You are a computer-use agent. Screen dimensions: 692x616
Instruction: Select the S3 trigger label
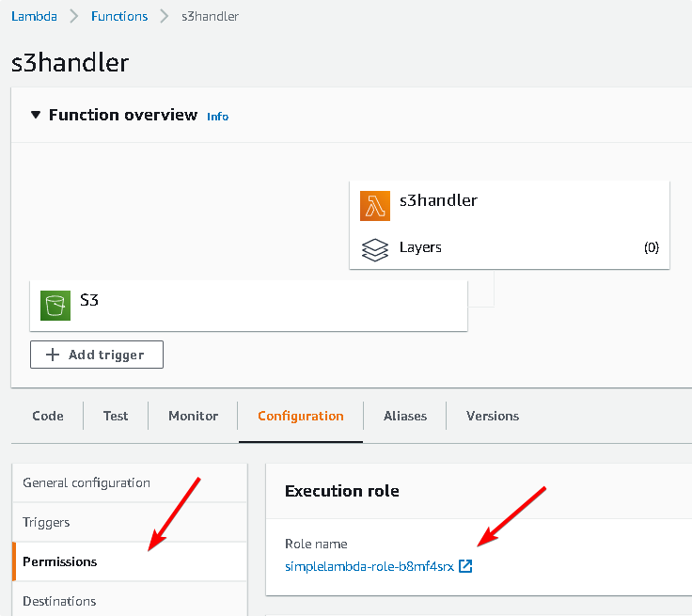pos(89,300)
